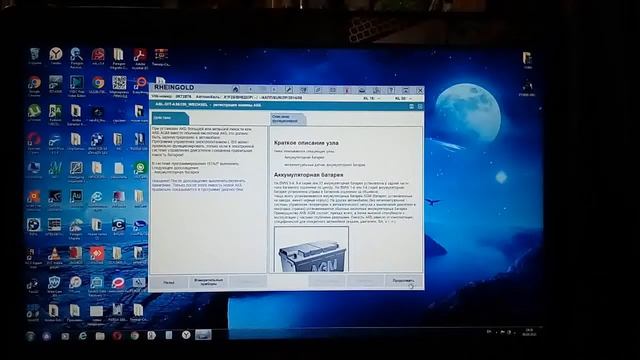Open the wrench settings icon in Rheingold toolbar
The height and width of the screenshot is (360, 640).
[x=289, y=89]
